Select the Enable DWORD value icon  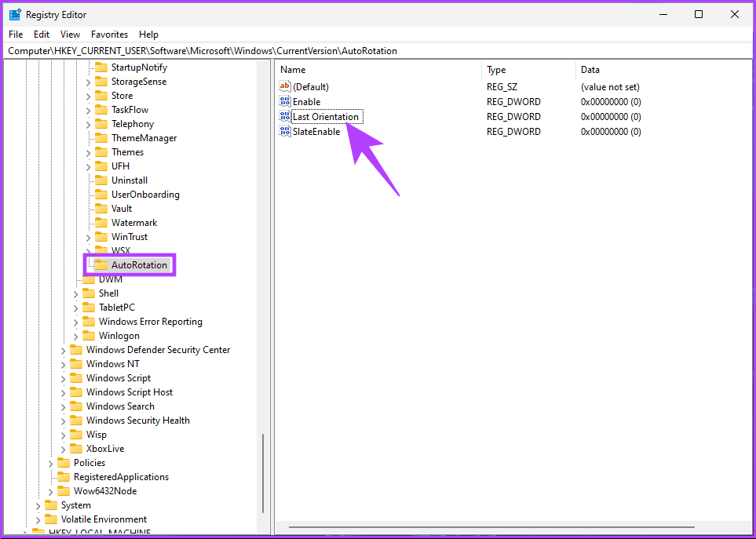(x=285, y=102)
